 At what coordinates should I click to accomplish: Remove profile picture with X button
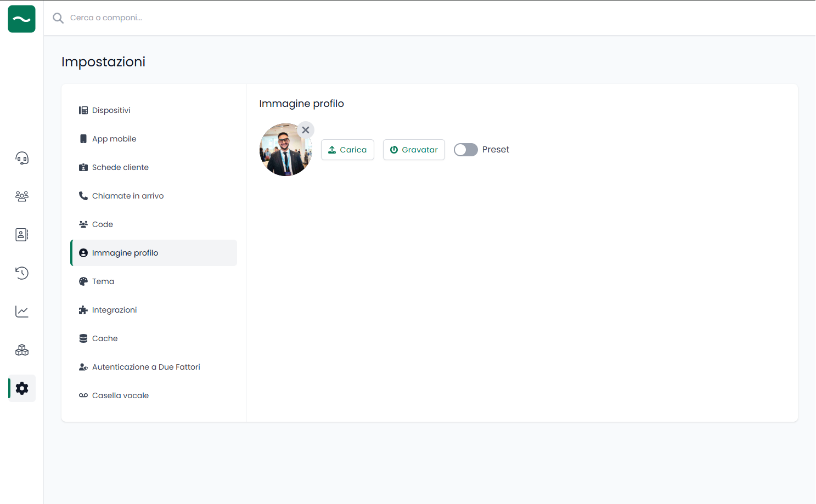[306, 130]
